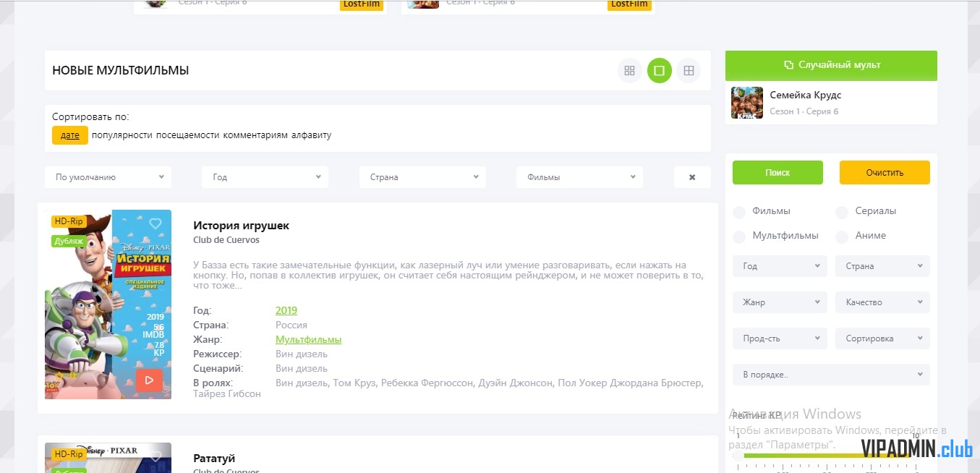Image resolution: width=980 pixels, height=473 pixels.
Task: Sort by дате
Action: pos(70,135)
